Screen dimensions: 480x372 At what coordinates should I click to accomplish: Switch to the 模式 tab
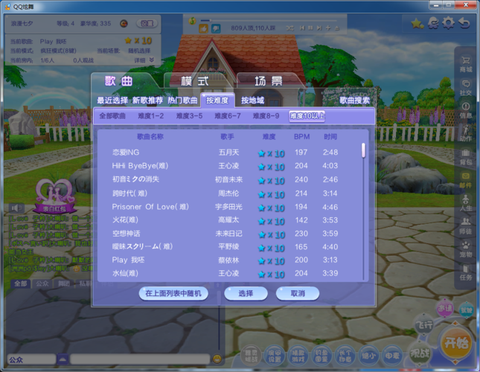(x=195, y=81)
